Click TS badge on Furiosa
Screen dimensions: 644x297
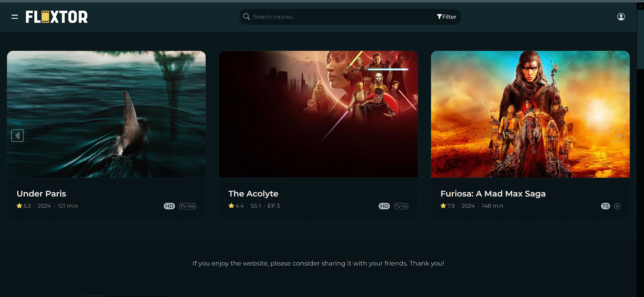pyautogui.click(x=605, y=206)
